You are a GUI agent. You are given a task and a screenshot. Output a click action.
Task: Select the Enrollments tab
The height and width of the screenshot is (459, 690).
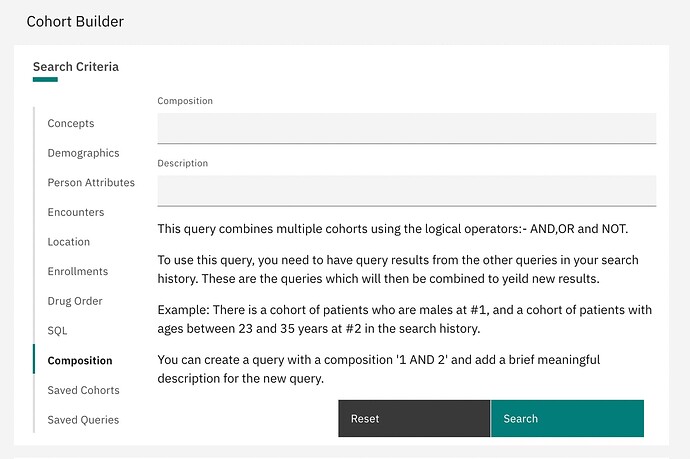click(77, 271)
